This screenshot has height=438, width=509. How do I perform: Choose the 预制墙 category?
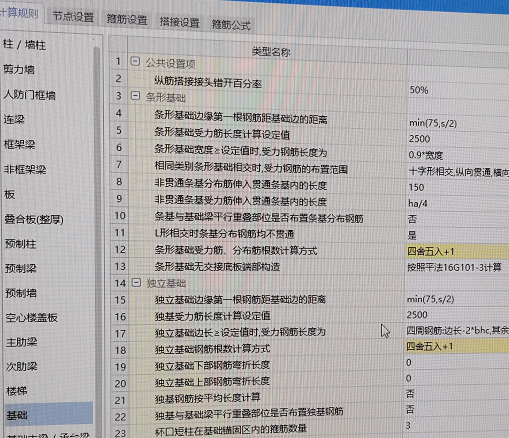[x=21, y=293]
